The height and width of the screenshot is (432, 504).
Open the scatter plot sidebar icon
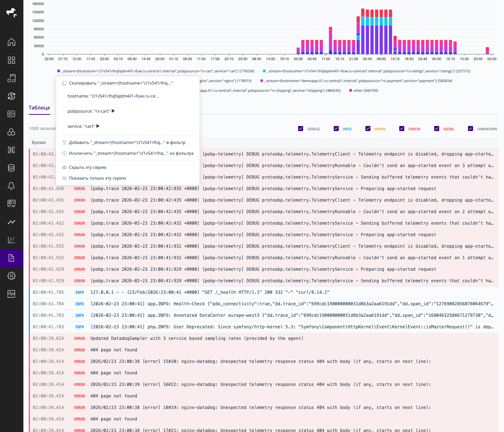12,240
